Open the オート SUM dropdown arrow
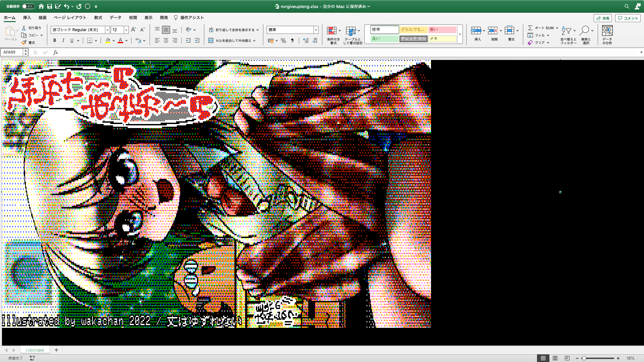 [557, 28]
